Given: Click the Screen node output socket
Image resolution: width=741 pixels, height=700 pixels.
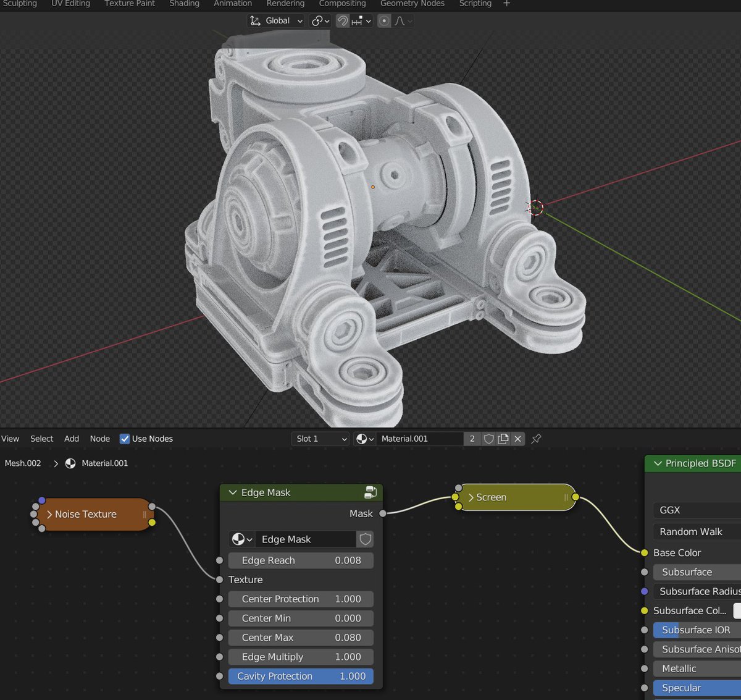Looking at the screenshot, I should click(576, 497).
